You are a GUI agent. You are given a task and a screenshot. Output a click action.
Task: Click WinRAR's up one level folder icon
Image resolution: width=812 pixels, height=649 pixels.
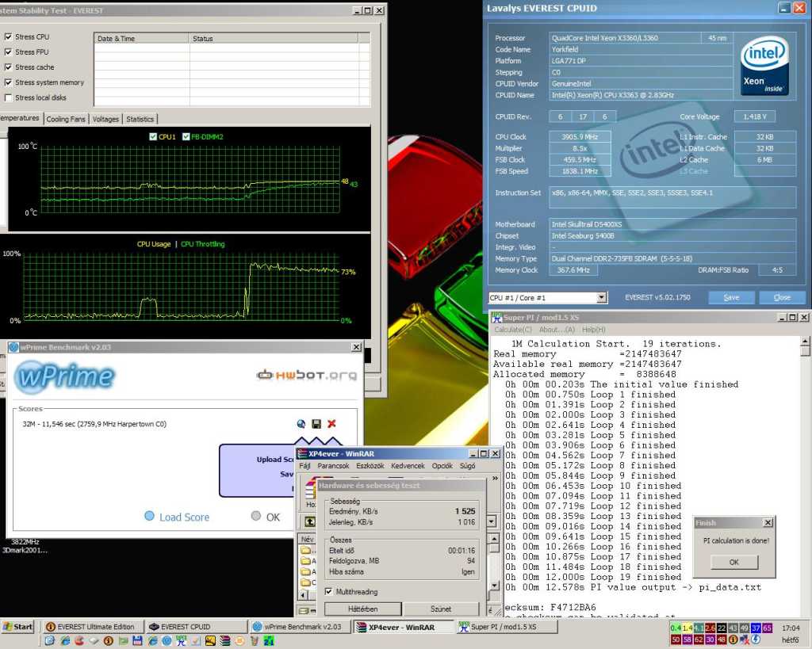tap(310, 521)
